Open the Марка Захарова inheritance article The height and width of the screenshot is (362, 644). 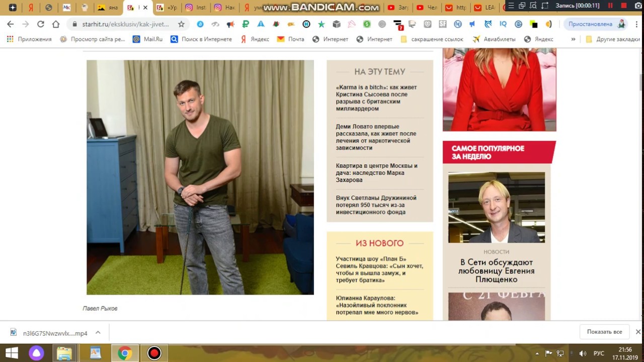[x=376, y=173]
